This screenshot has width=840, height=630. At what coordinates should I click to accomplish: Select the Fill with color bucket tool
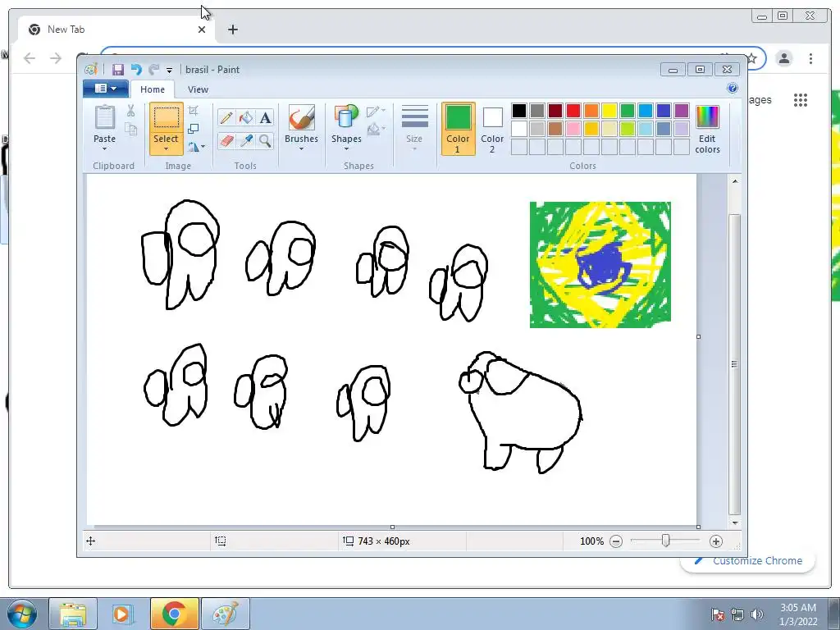coord(246,117)
